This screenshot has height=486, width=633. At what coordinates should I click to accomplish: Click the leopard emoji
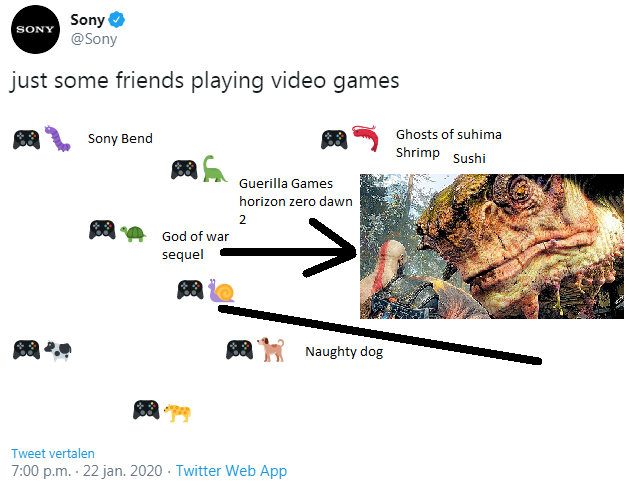(178, 413)
